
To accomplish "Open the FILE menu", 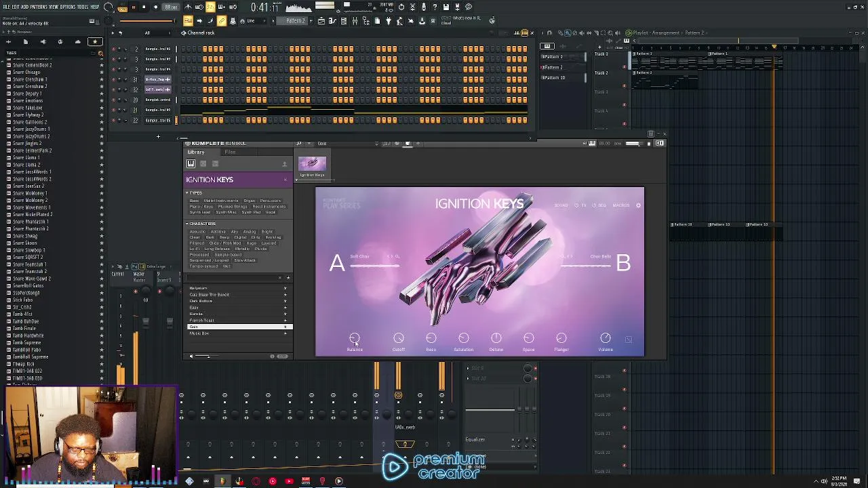I will (x=6, y=7).
